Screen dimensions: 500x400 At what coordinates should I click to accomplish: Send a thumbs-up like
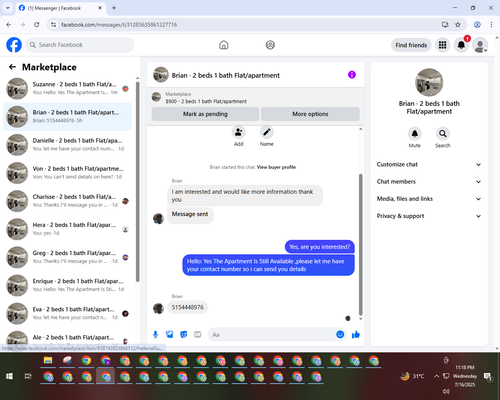pos(356,334)
